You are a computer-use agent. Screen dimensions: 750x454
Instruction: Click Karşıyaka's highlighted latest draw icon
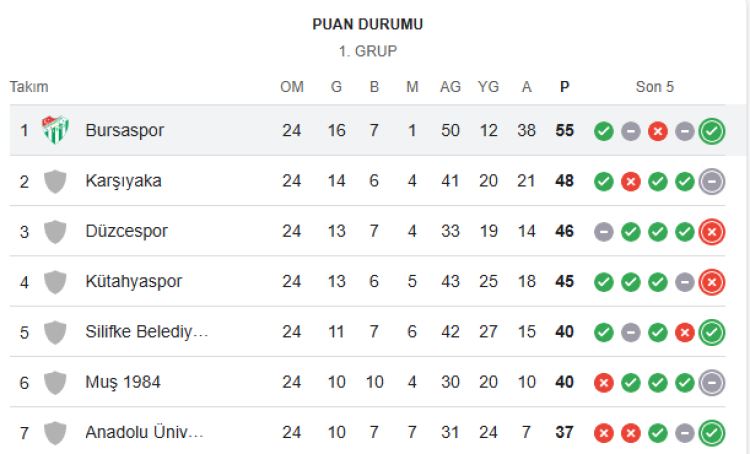[712, 181]
